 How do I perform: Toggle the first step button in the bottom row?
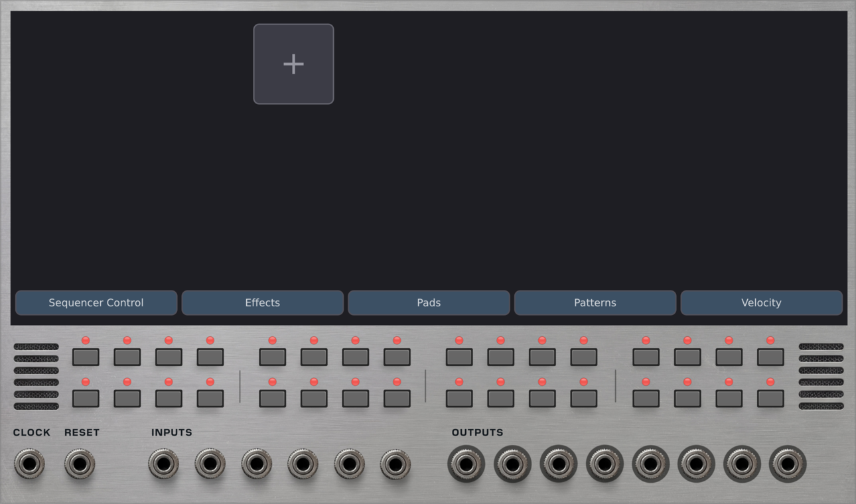85,399
